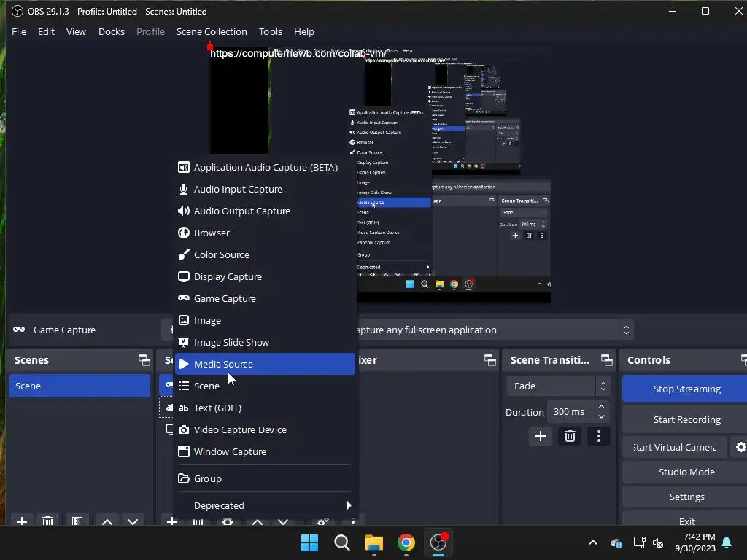Screen dimensions: 747x560
Task: Select Image Slide Show source
Action: pos(265,343)
